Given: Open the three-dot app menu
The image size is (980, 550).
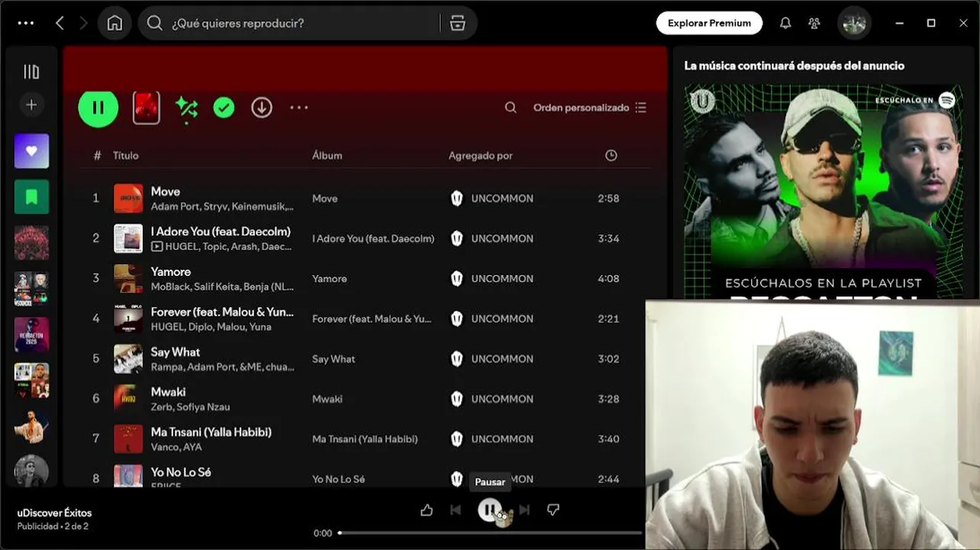Looking at the screenshot, I should point(26,23).
